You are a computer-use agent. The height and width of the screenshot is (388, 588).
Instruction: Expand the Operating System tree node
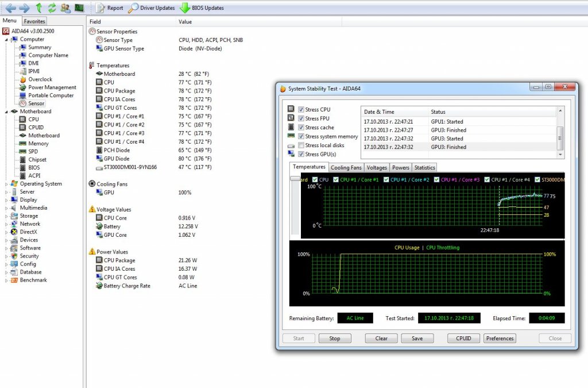coord(6,184)
